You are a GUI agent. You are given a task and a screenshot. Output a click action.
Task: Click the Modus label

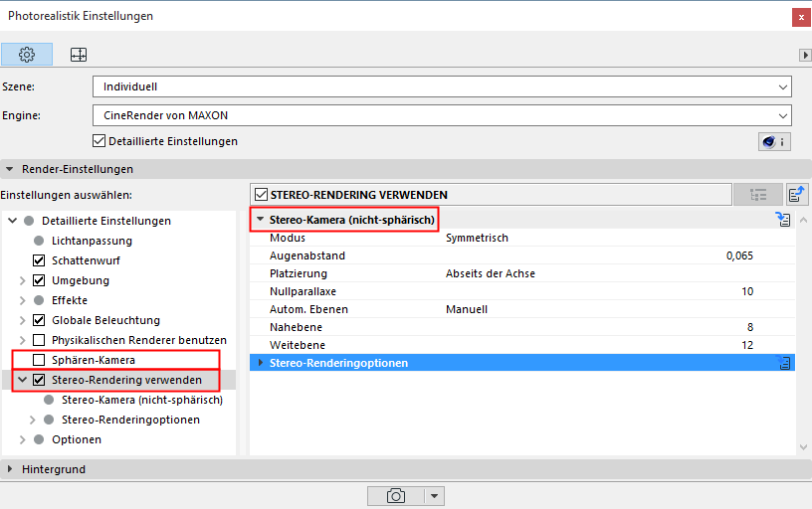click(x=288, y=238)
